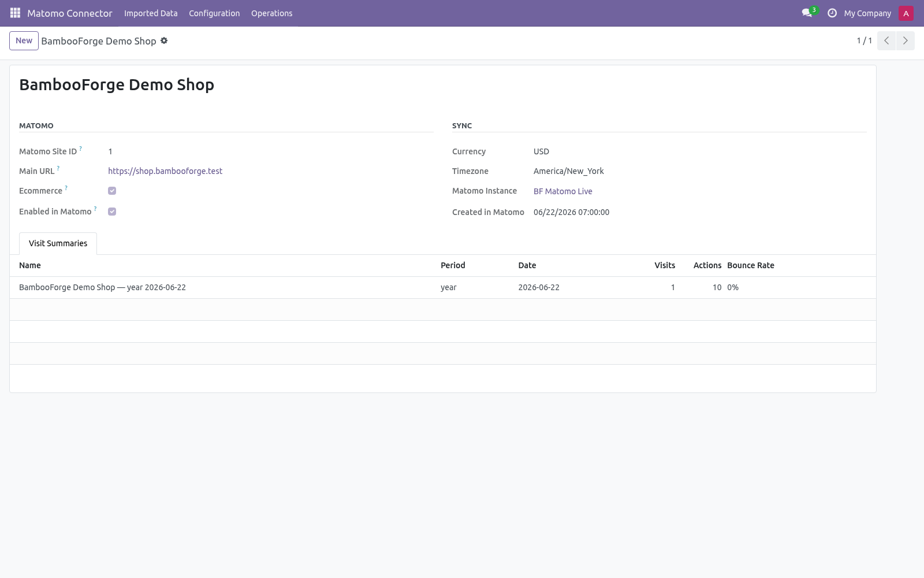Open the conversations chat icon

pos(807,13)
